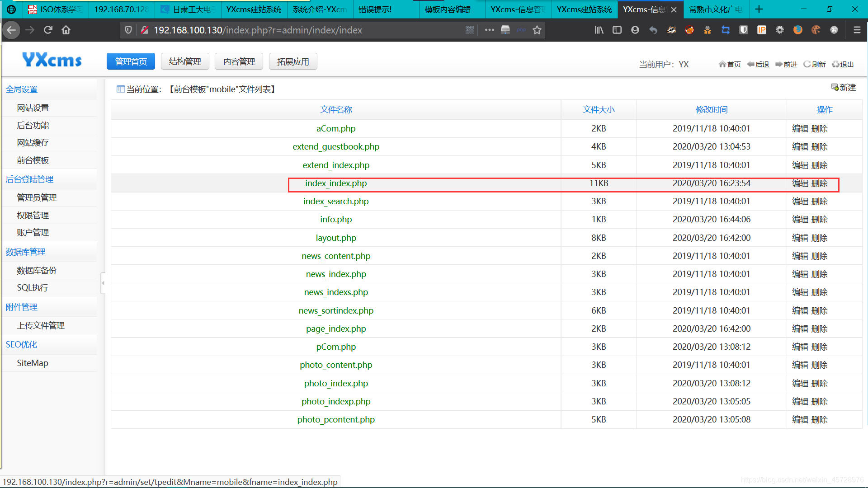This screenshot has height=488, width=868.
Task: Open the photo_pcontent.php file link
Action: pos(336,420)
